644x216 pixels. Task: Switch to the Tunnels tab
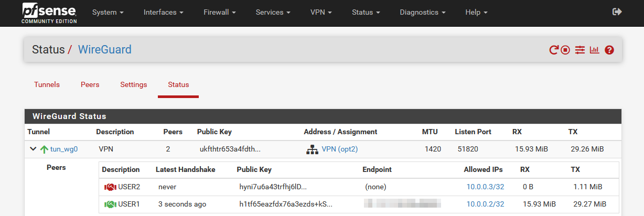pos(47,84)
